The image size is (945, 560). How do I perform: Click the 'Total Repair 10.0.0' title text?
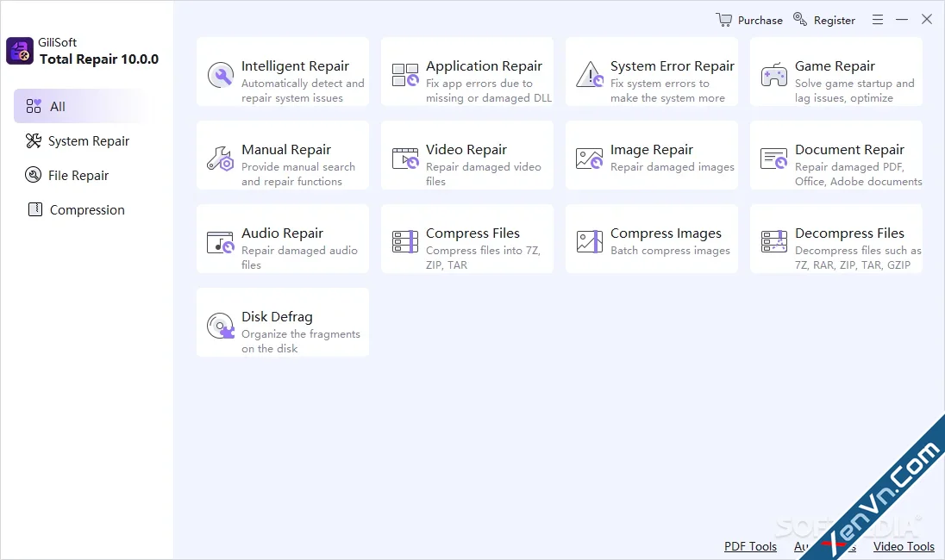point(99,59)
